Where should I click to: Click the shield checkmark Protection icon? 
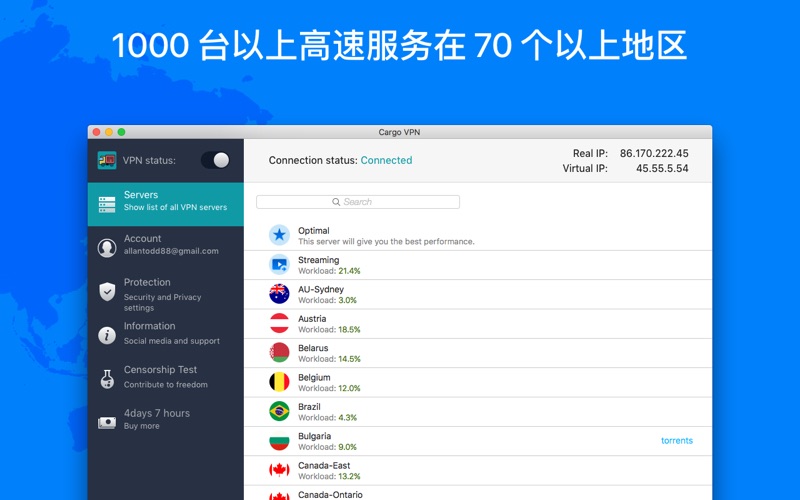(107, 292)
